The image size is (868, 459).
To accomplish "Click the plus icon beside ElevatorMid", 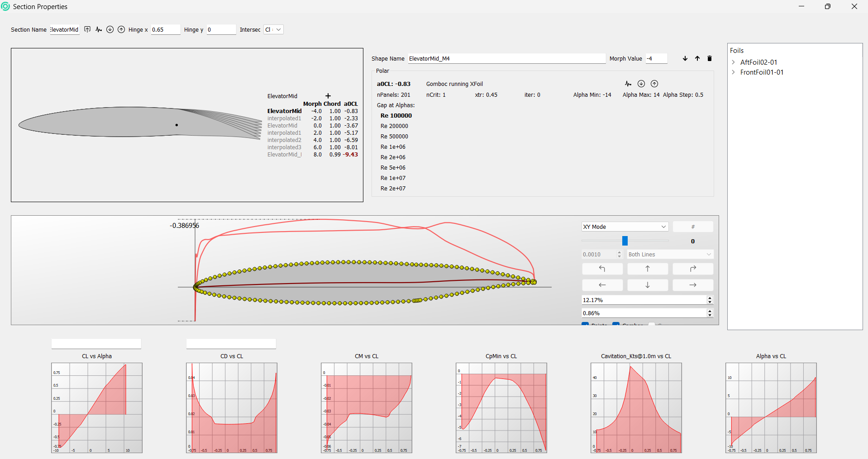I will (328, 96).
